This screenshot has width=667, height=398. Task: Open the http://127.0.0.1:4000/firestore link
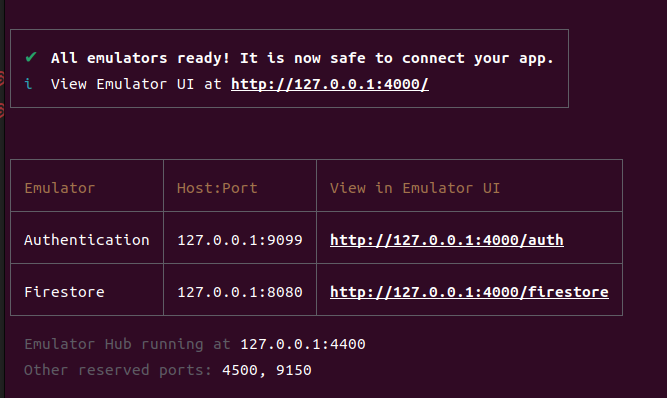click(469, 292)
